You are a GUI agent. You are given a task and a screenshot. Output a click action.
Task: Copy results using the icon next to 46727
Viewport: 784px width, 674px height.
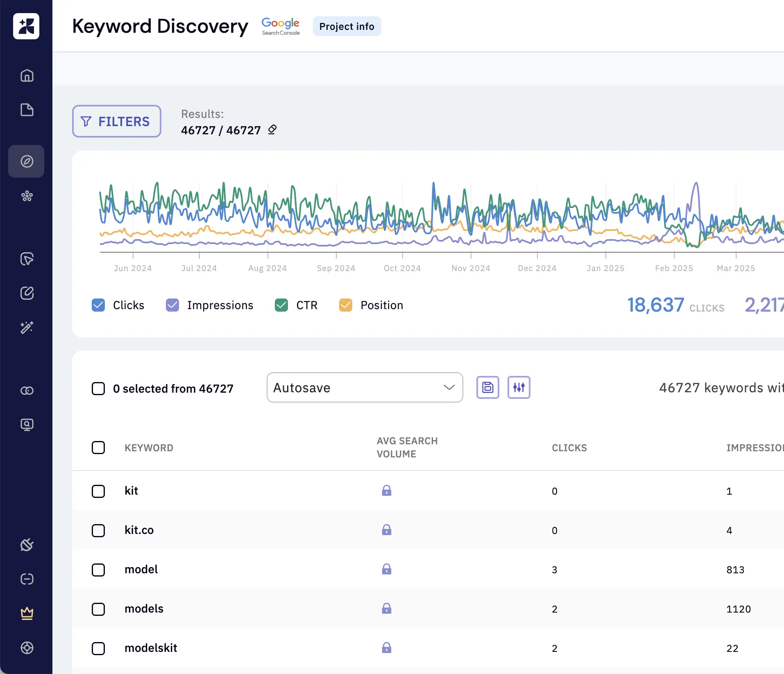coord(272,130)
